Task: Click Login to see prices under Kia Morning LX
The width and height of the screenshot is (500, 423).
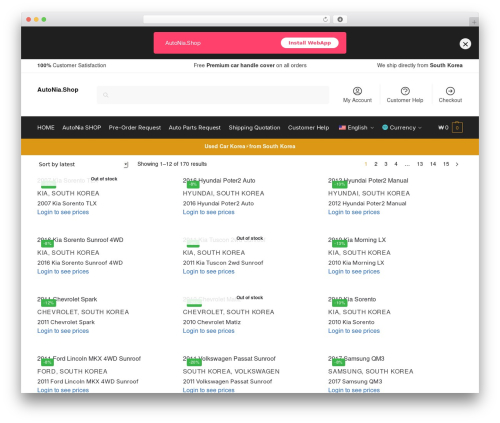Action: (x=354, y=271)
